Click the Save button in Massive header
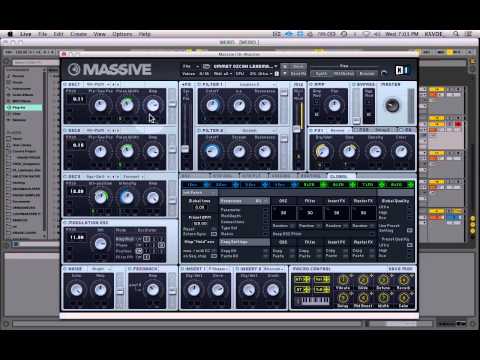The width and height of the screenshot is (480, 360). [x=298, y=66]
